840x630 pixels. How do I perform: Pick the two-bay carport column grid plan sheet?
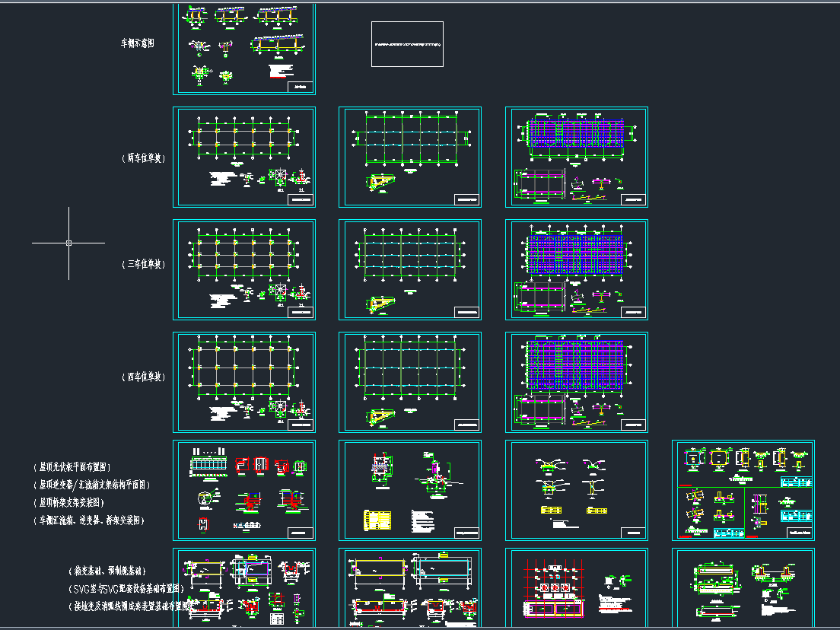pyautogui.click(x=244, y=157)
